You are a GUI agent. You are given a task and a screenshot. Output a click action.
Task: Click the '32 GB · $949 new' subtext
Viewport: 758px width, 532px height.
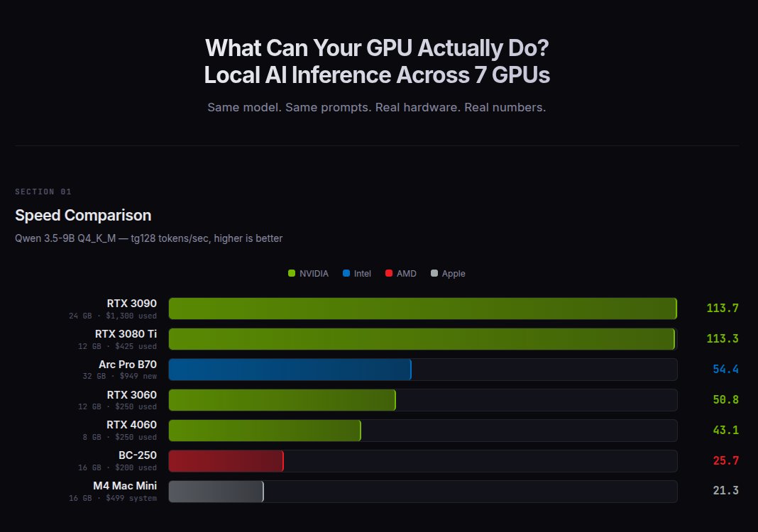point(119,377)
